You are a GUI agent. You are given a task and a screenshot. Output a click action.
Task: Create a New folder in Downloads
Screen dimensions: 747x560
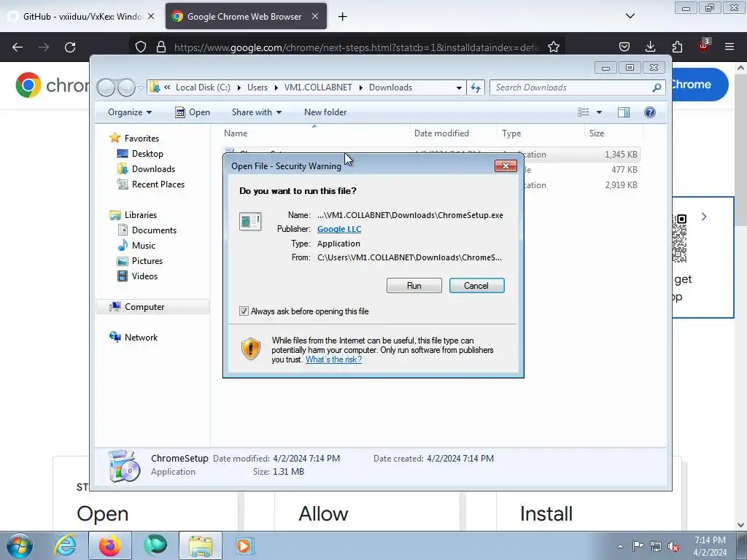point(325,112)
